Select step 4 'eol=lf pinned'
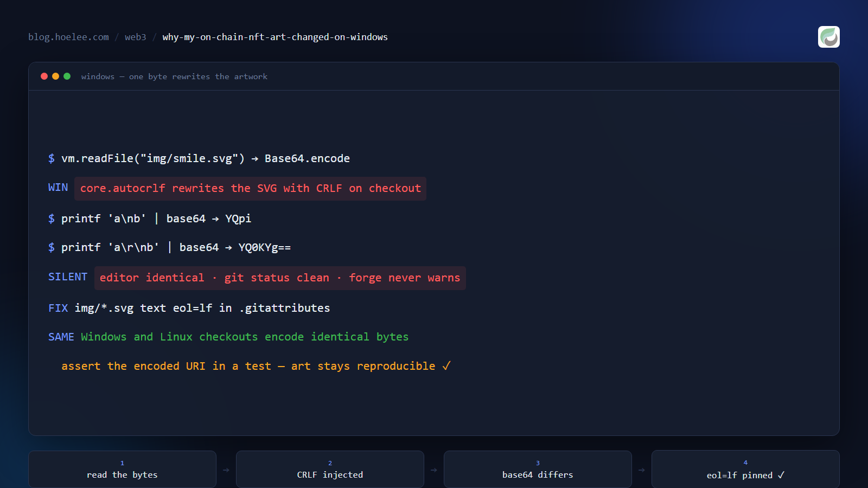Viewport: 868px width, 488px height. click(745, 469)
